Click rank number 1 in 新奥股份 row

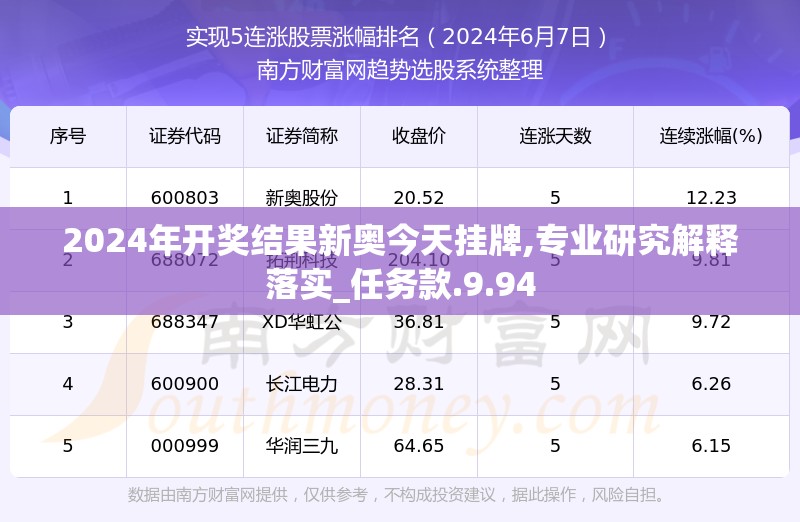[68, 198]
